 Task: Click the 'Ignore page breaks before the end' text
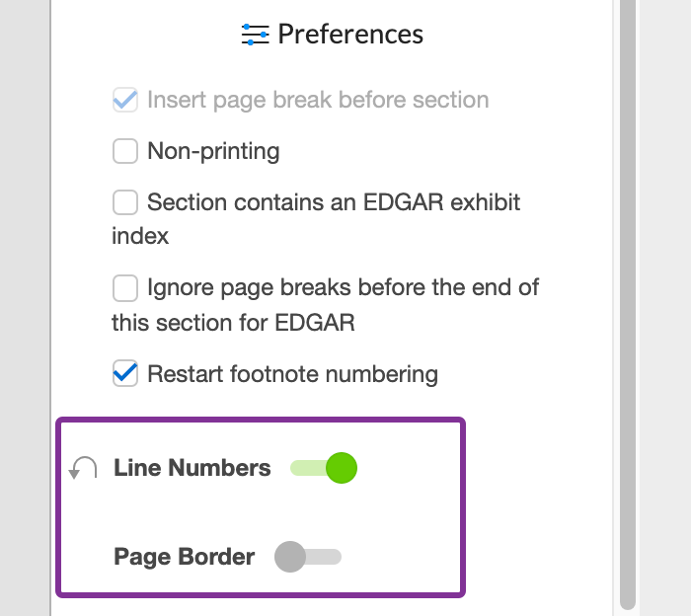point(343,288)
